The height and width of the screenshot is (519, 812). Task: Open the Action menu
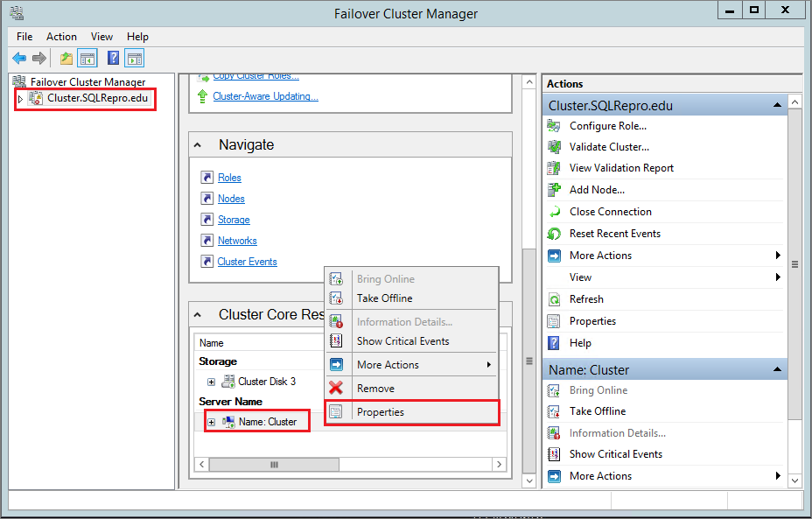coord(61,37)
